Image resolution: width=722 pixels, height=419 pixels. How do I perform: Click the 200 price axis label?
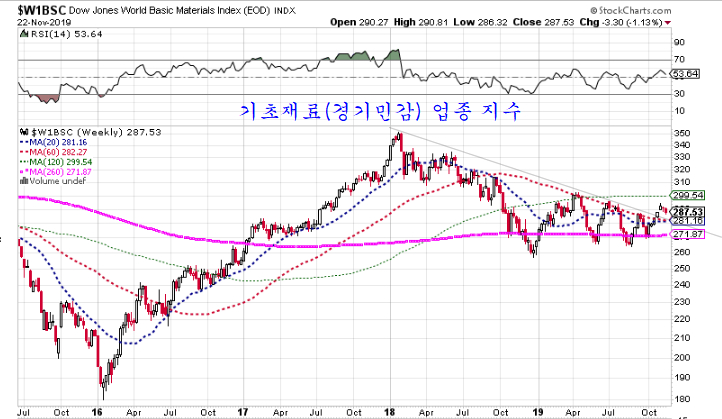pyautogui.click(x=682, y=358)
